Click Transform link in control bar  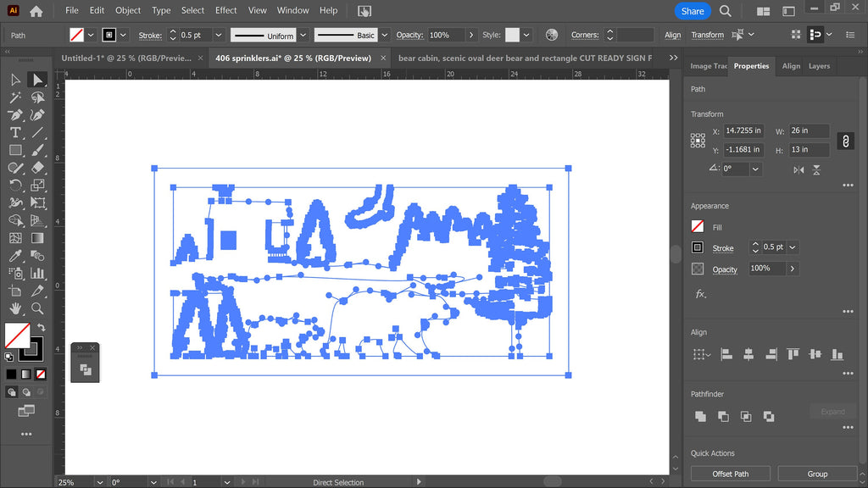coord(707,35)
